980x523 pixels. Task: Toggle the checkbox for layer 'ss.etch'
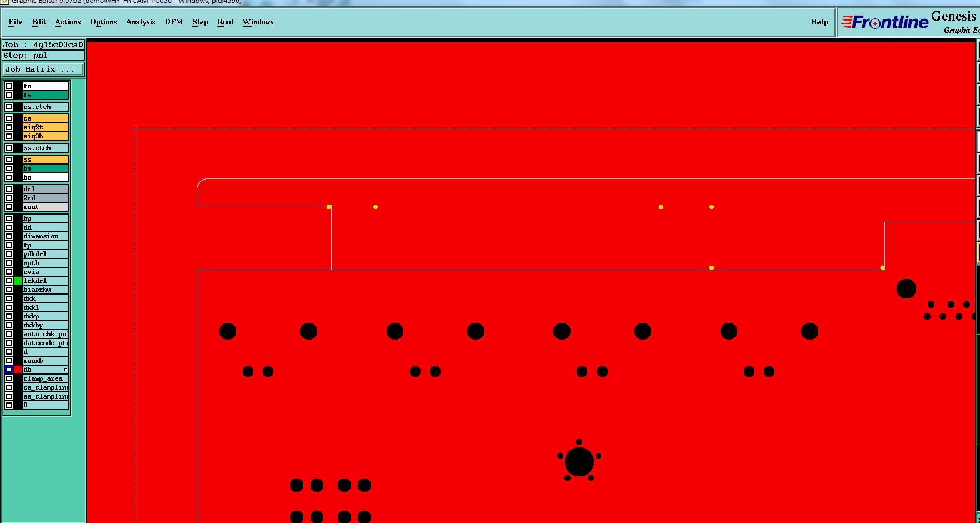(9, 148)
